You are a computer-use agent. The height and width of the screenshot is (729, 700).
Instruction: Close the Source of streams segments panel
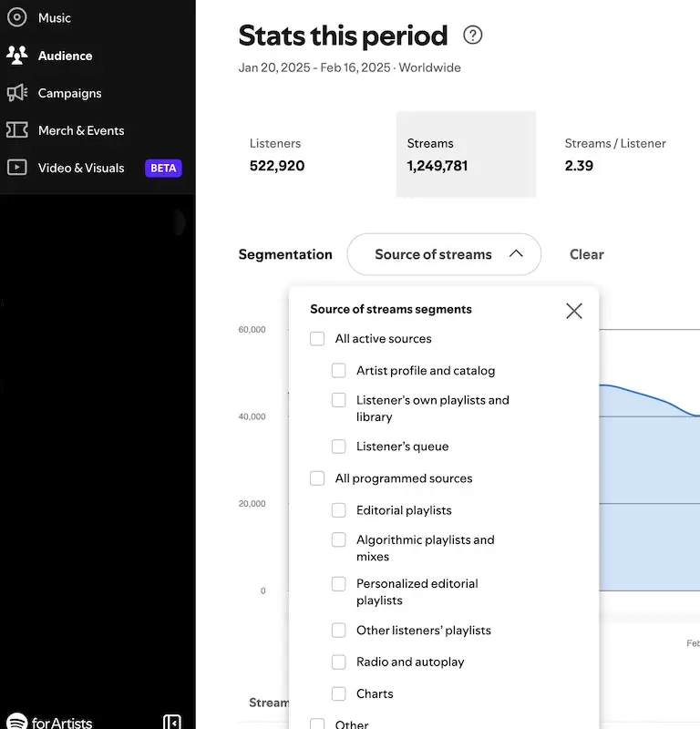(574, 311)
